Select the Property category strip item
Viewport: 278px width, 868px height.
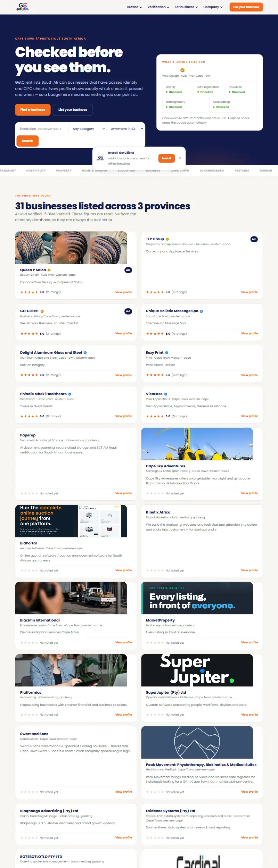(64, 170)
